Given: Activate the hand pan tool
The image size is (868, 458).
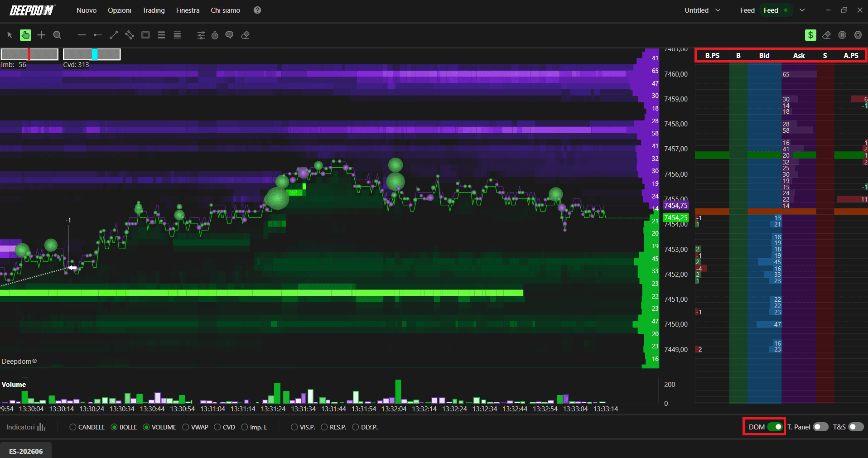Looking at the screenshot, I should (25, 35).
